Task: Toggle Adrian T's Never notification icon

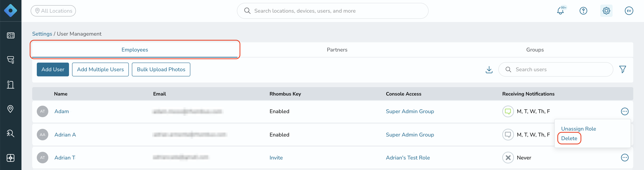Action: tap(508, 158)
